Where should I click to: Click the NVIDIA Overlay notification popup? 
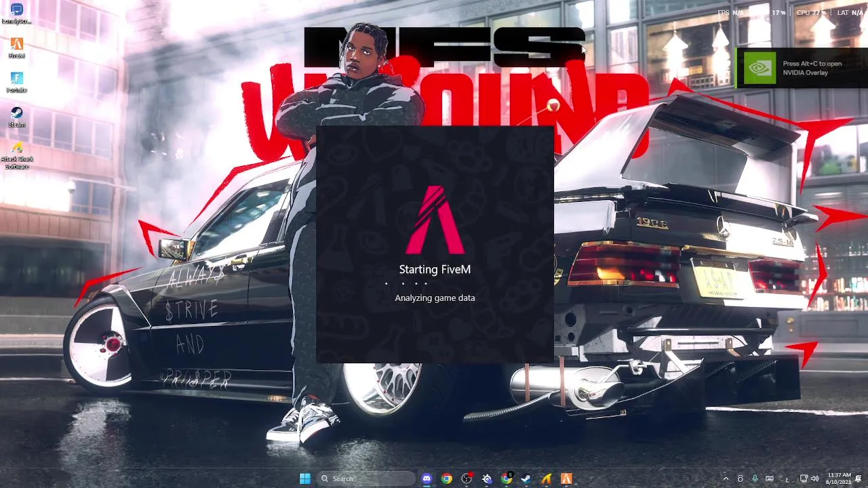[x=802, y=68]
